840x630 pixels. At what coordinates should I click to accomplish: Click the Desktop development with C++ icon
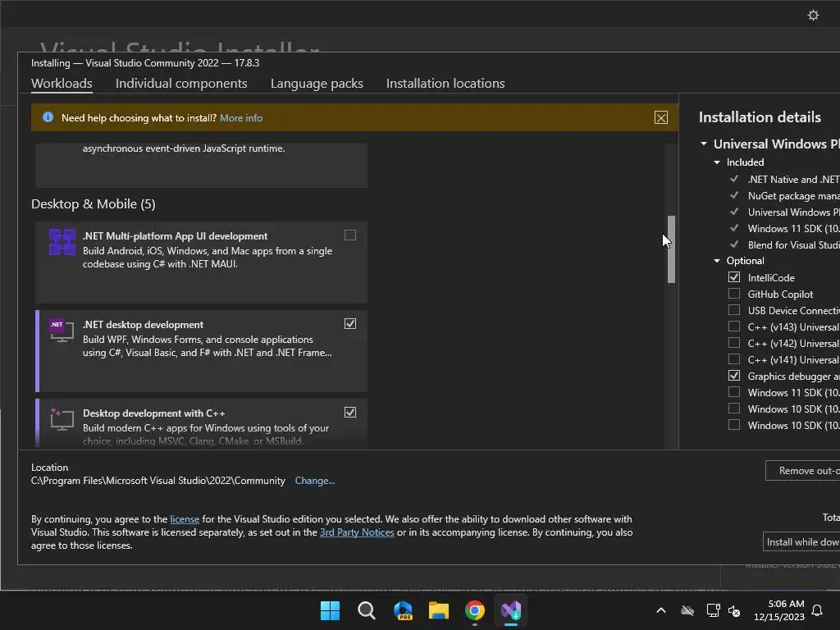point(62,419)
